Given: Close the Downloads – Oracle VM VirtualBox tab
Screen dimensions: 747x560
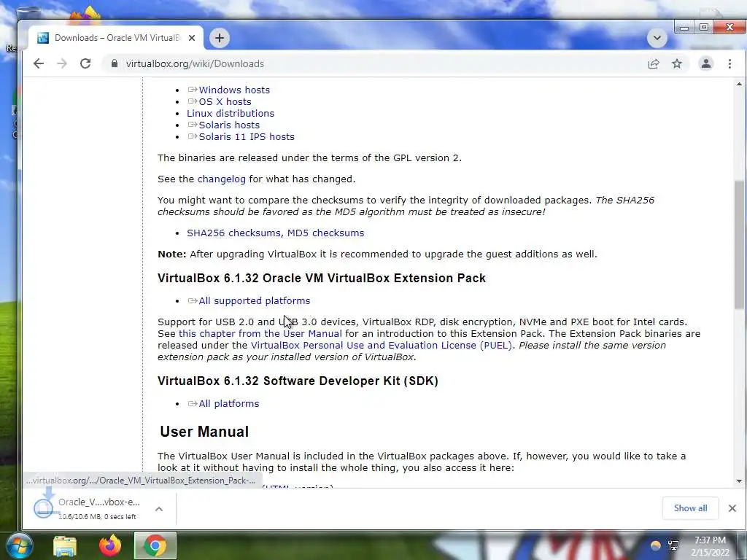Looking at the screenshot, I should tap(192, 38).
